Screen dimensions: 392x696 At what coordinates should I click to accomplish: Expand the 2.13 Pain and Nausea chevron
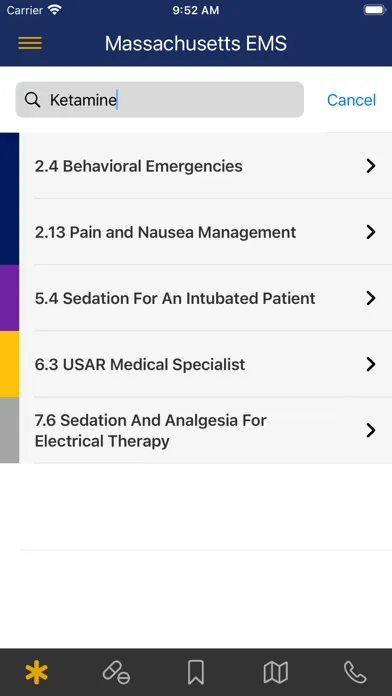pos(371,232)
